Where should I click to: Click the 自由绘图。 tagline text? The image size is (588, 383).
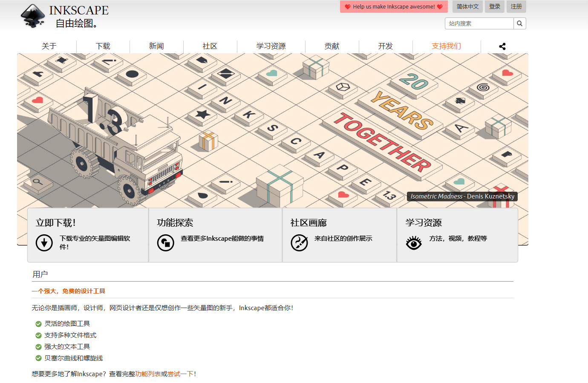(77, 23)
